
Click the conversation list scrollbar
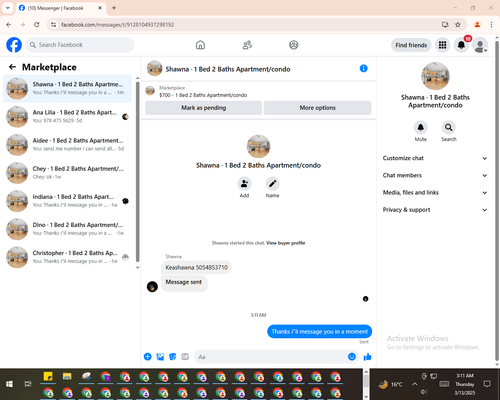pyautogui.click(x=138, y=172)
